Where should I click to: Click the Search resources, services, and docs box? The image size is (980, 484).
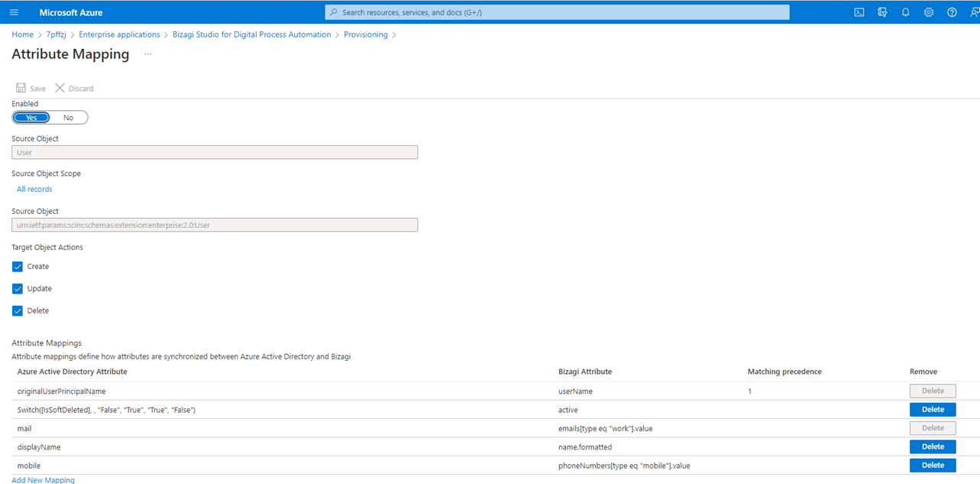[557, 12]
